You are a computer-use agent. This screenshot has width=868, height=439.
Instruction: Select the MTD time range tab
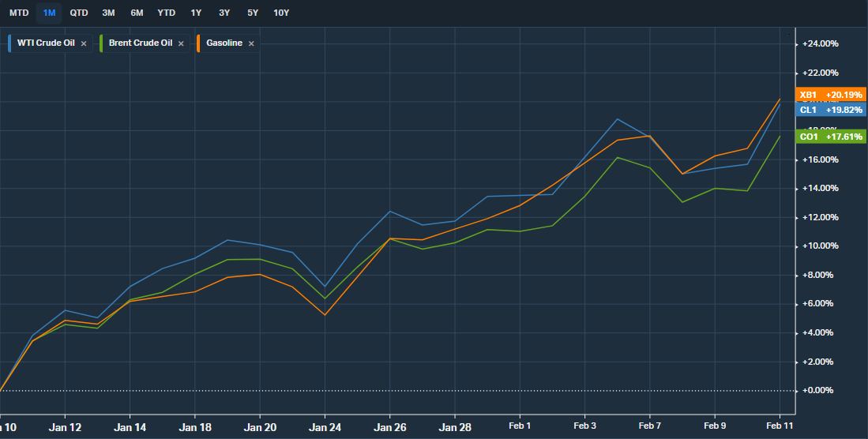click(x=19, y=13)
